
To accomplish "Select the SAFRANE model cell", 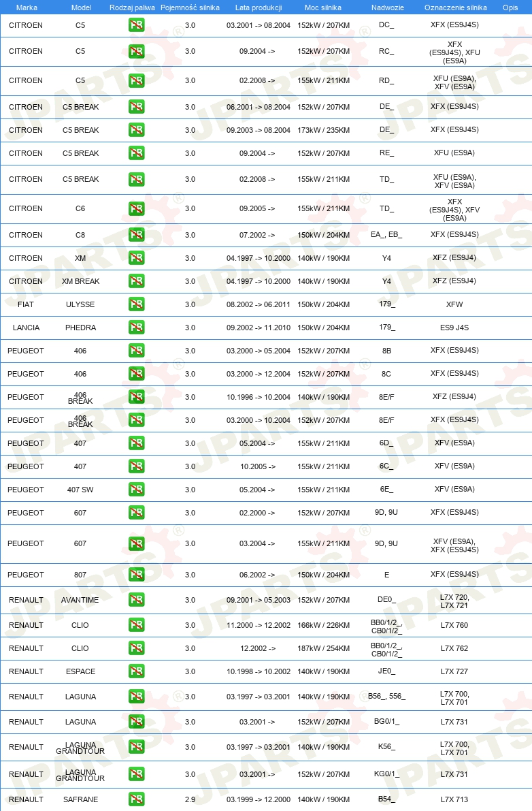I will click(x=80, y=799).
